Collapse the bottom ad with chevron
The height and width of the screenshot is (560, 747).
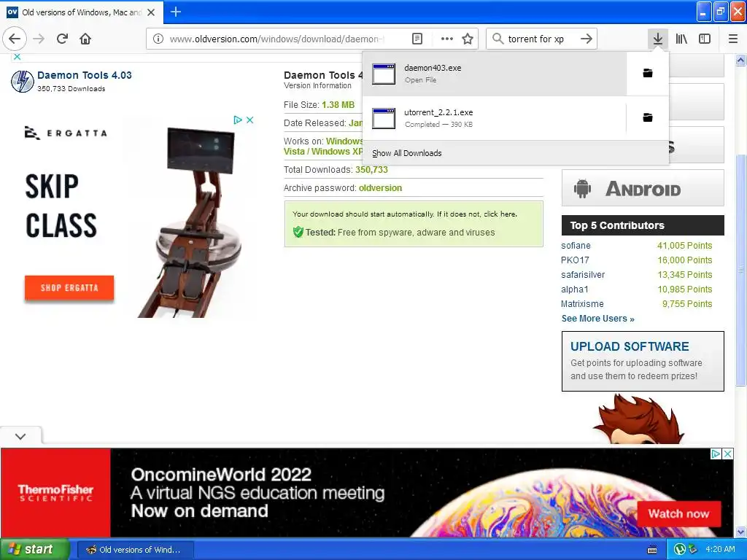(x=20, y=436)
